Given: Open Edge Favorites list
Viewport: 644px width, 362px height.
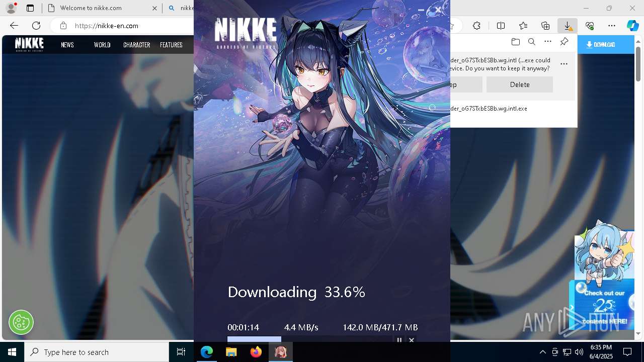Looking at the screenshot, I should point(523,26).
